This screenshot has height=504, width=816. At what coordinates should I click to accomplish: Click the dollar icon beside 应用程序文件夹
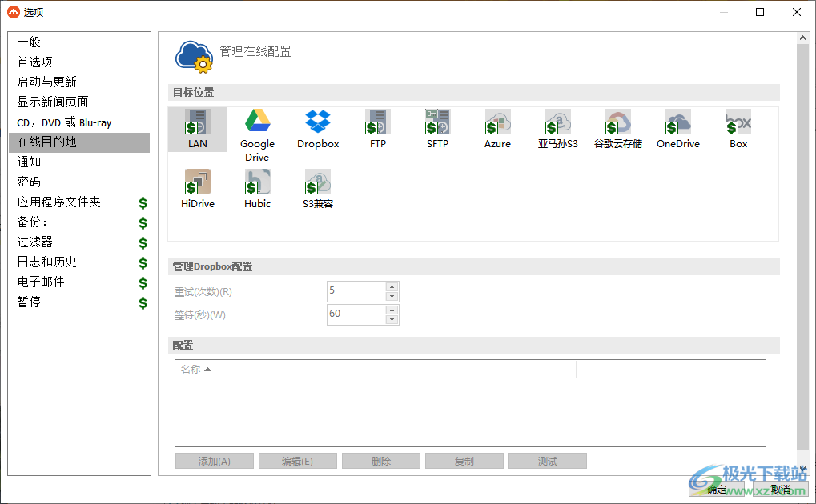point(143,203)
